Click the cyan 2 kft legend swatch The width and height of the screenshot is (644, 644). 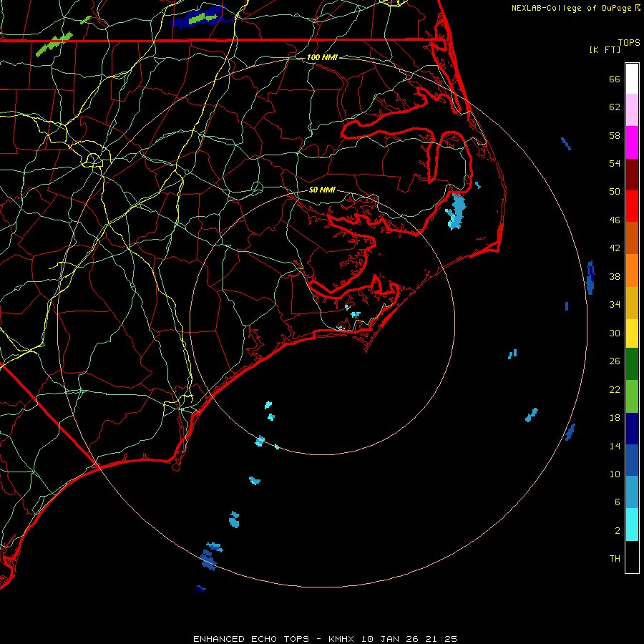point(632,525)
